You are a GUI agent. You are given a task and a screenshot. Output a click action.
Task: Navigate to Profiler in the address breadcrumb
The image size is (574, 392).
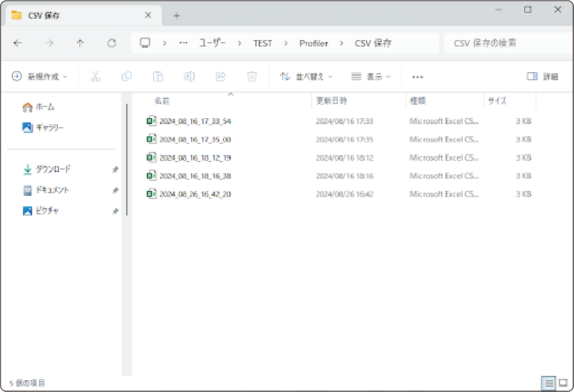[313, 43]
